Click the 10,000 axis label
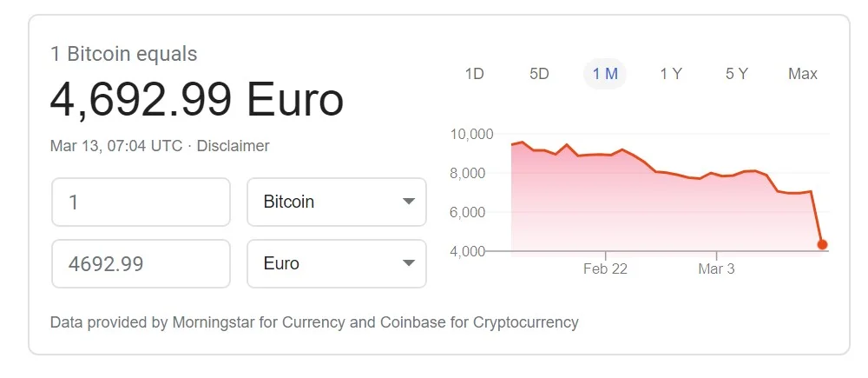This screenshot has height=378, width=868. click(471, 135)
